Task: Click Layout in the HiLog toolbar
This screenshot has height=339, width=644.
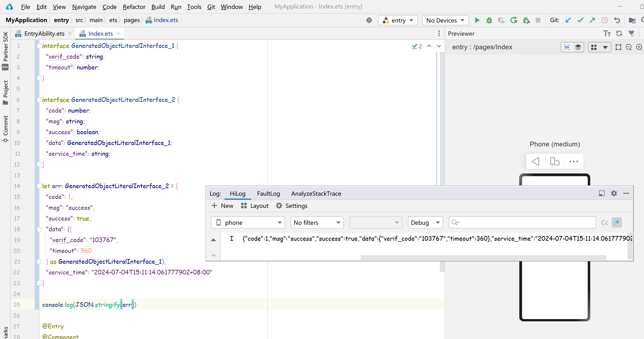Action: coord(255,206)
